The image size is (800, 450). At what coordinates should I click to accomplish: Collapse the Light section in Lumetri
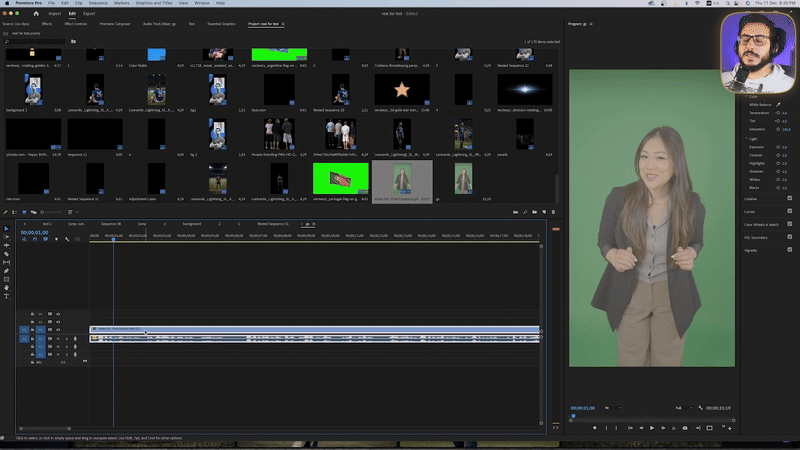point(748,138)
